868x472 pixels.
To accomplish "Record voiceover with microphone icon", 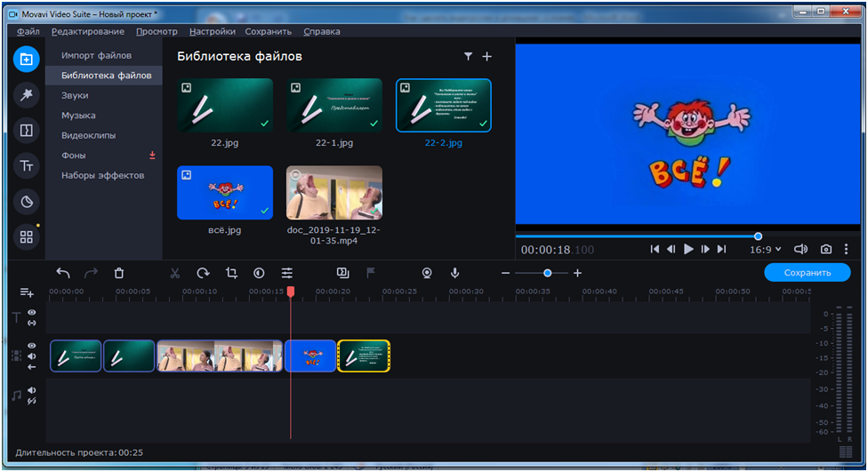I will click(x=454, y=273).
